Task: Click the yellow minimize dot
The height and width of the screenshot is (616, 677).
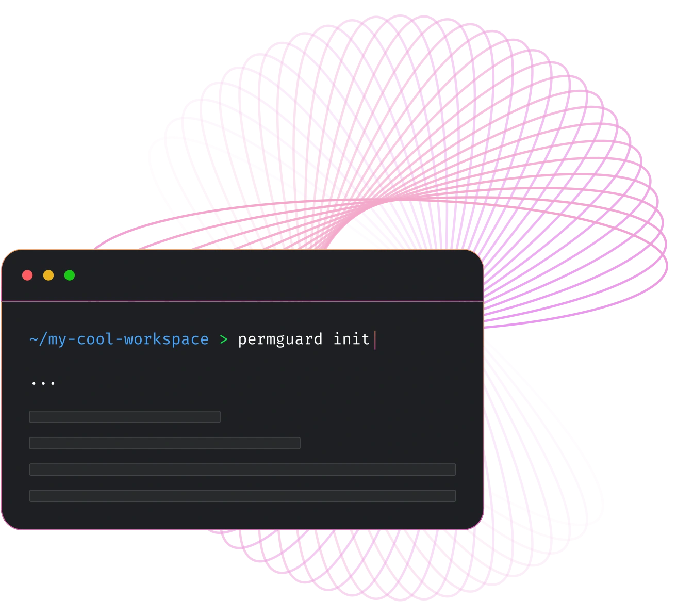Action: (48, 275)
